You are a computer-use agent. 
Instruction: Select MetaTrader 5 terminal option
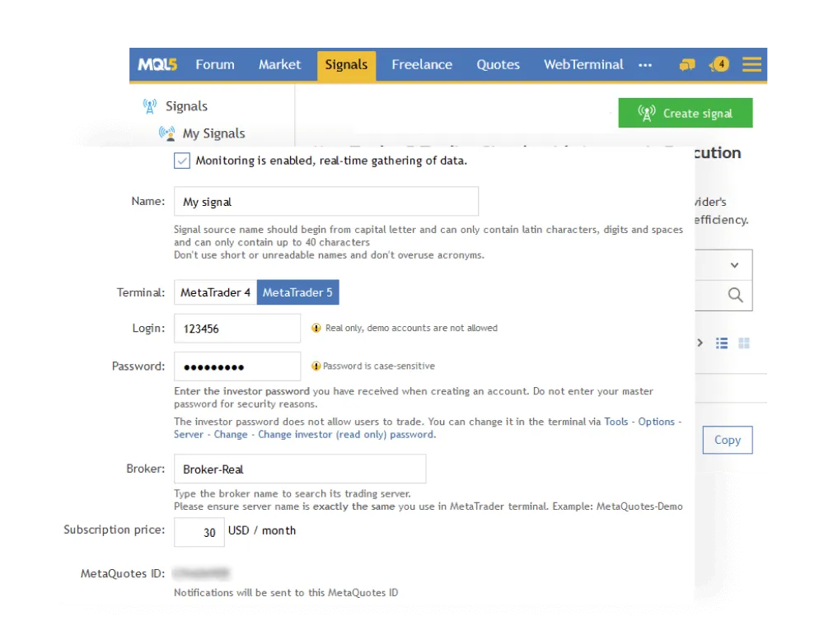[x=297, y=292]
